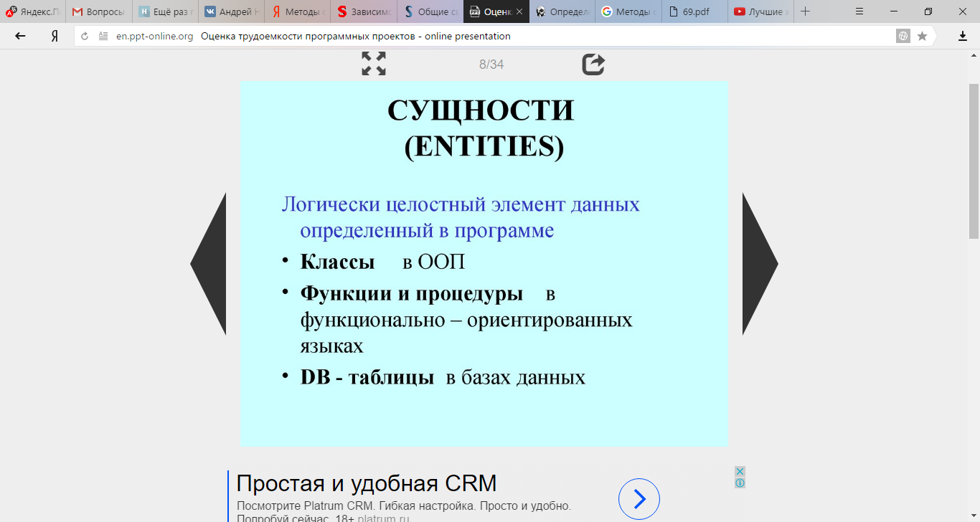
Task: Switch to the YouTube Лучшие tab
Action: [760, 11]
